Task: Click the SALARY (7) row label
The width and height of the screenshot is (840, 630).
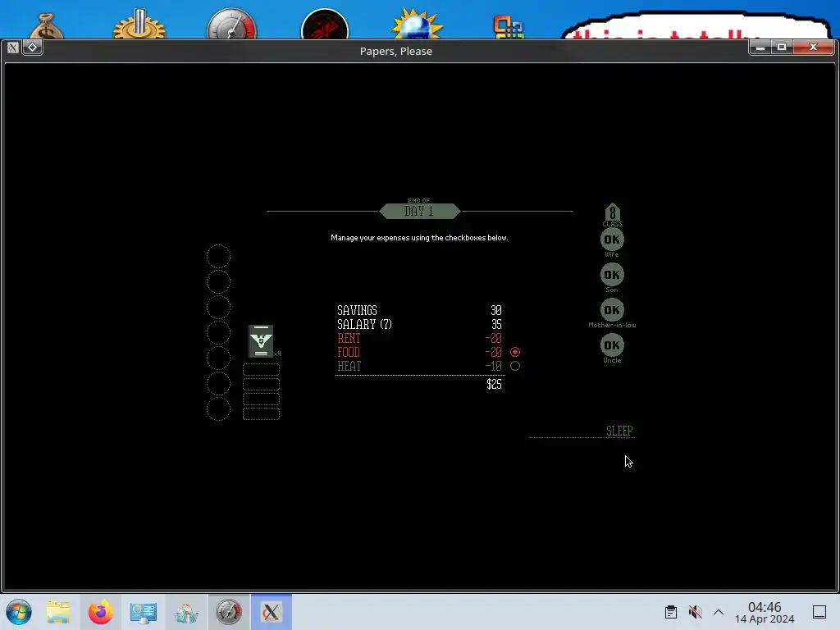Action: tap(364, 324)
